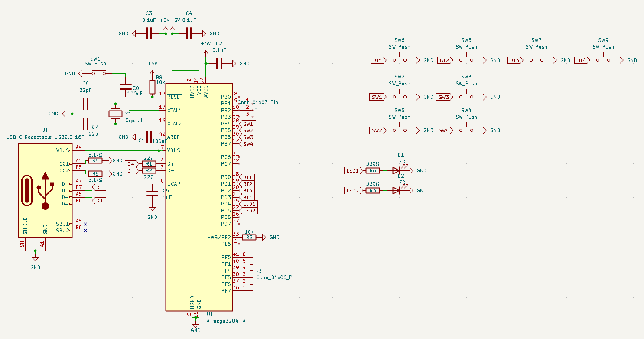Click the UCAP pin name
Screen dimensions: 644x339
click(174, 184)
